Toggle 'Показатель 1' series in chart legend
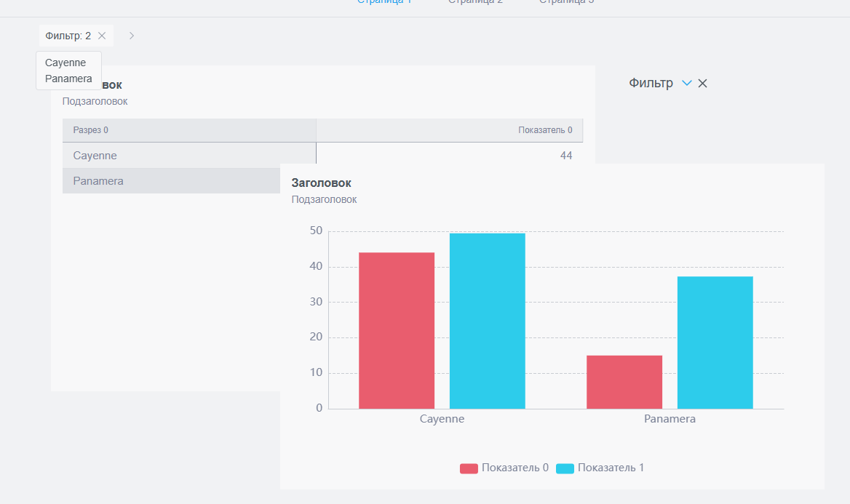 600,468
